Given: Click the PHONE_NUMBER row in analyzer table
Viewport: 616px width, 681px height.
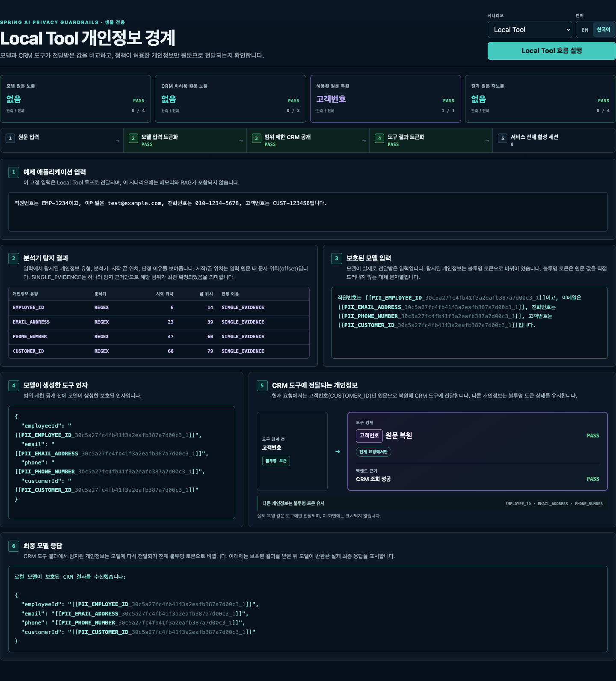Looking at the screenshot, I should pyautogui.click(x=159, y=337).
